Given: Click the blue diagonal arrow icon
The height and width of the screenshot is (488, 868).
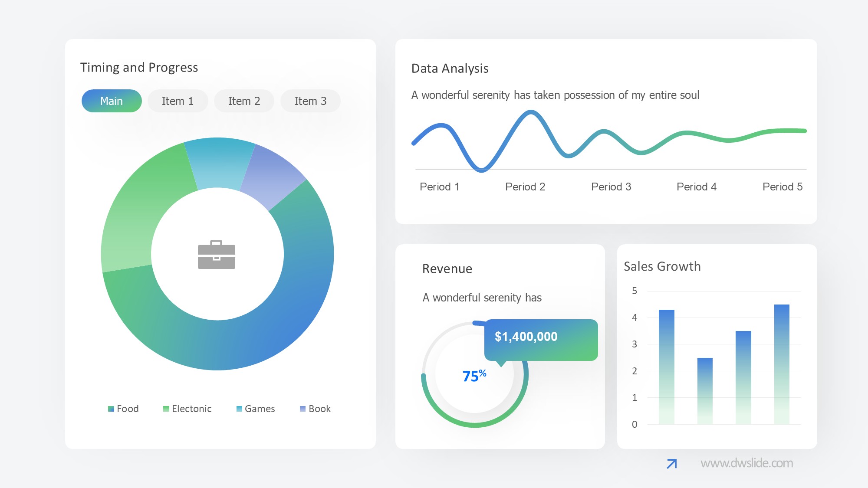Looking at the screenshot, I should click(x=671, y=464).
